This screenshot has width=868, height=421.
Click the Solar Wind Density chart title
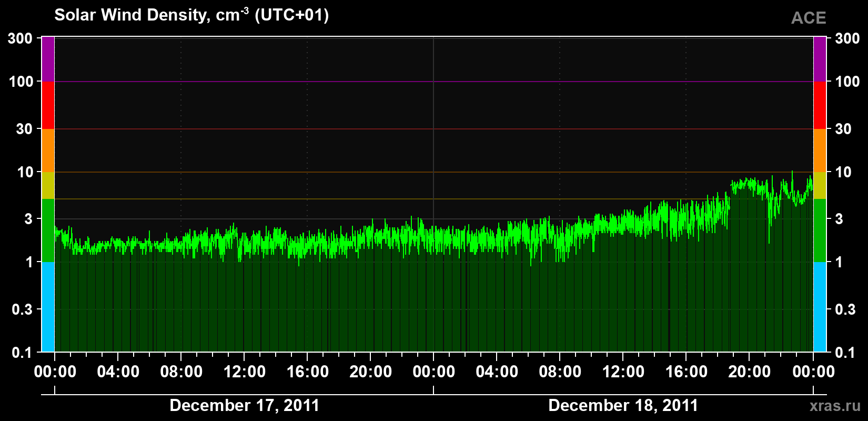(x=192, y=15)
